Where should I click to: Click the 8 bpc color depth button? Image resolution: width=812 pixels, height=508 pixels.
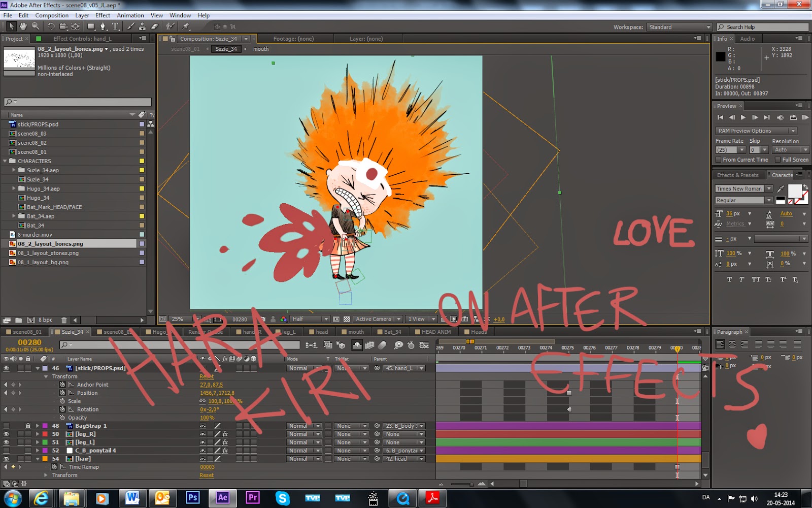pos(46,320)
